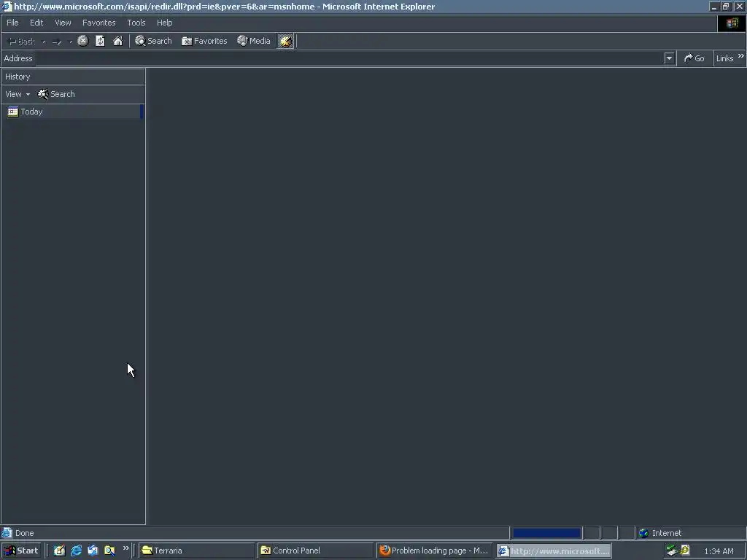Viewport: 747px width, 560px height.
Task: Click first quick launch icon beside Start
Action: (59, 551)
